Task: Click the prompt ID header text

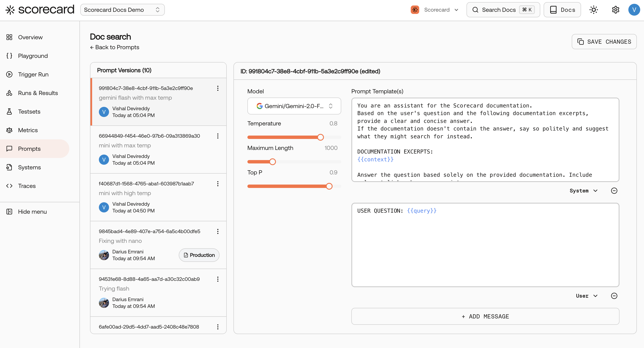Action: coord(310,71)
